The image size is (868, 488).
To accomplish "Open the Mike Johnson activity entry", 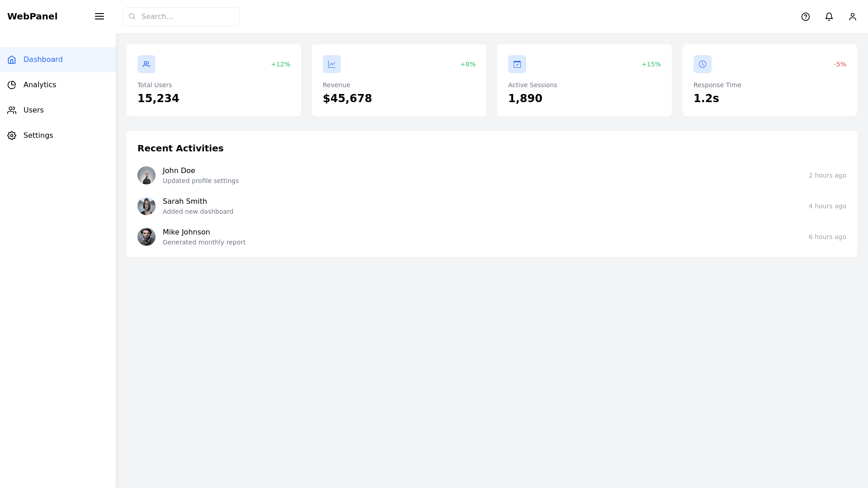I will coord(204,237).
